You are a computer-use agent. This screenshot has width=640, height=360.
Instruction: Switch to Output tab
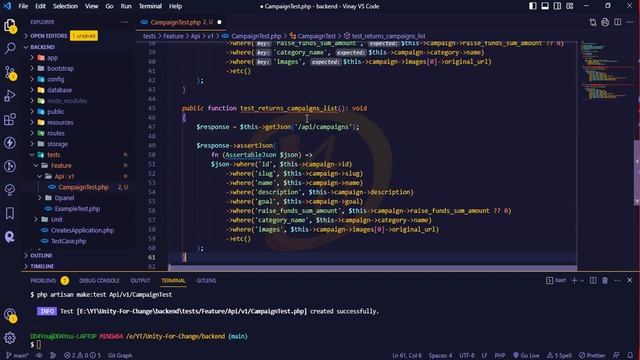click(140, 280)
